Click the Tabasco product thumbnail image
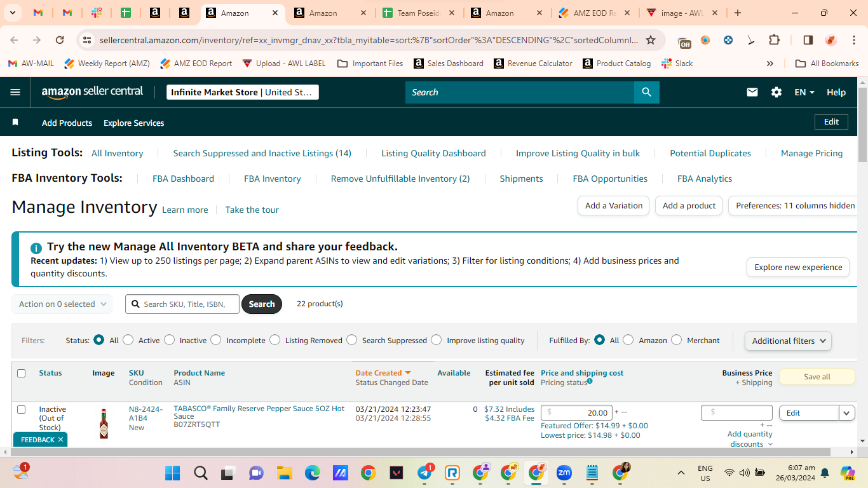 coord(104,424)
